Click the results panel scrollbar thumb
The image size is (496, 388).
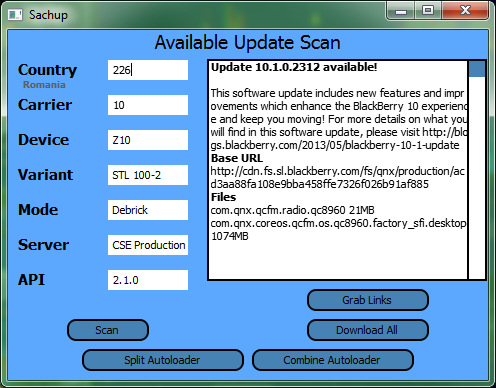(477, 69)
